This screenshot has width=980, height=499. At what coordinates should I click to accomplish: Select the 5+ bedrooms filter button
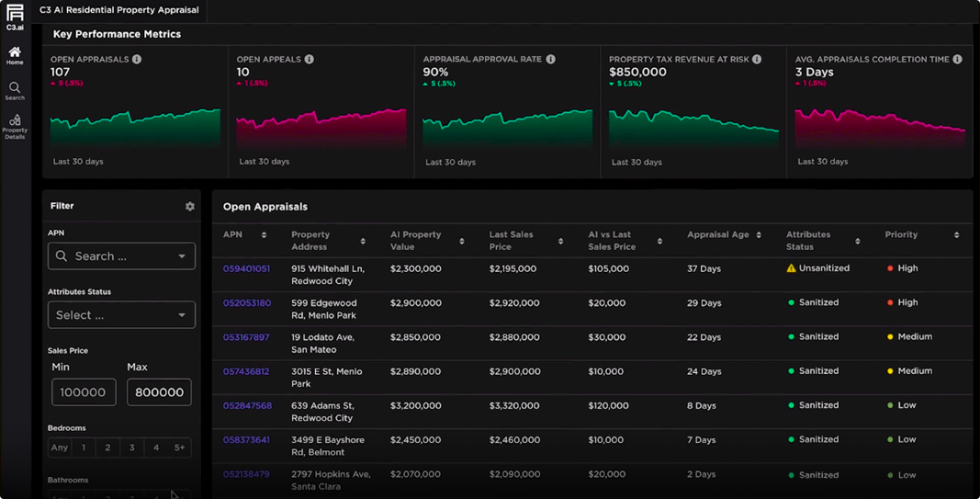click(x=179, y=448)
